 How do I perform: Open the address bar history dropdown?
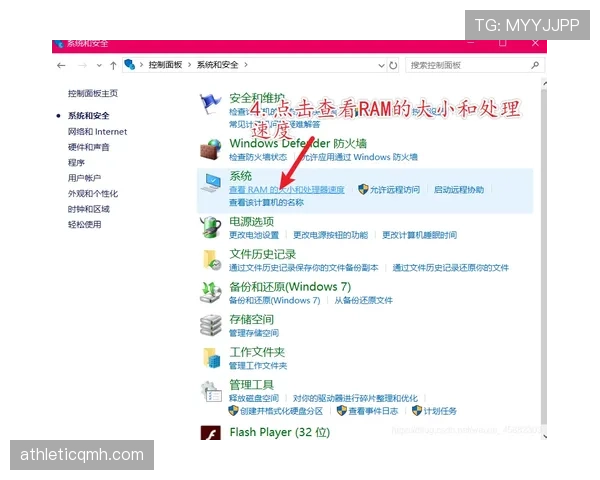[381, 65]
